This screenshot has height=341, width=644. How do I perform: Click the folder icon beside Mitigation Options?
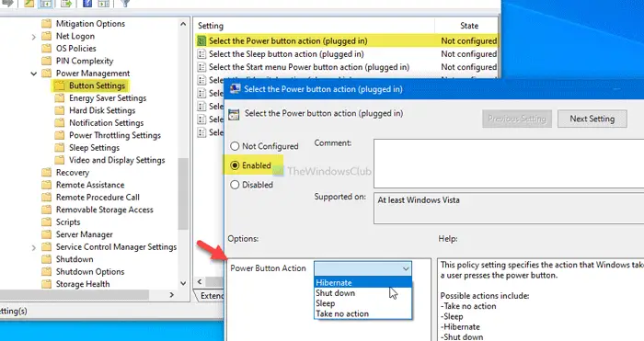(46, 23)
